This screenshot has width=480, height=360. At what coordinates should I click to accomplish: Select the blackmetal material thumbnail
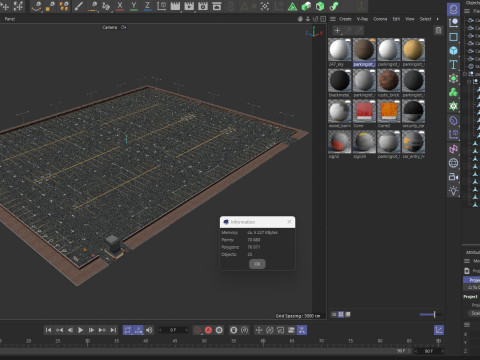coord(340,81)
